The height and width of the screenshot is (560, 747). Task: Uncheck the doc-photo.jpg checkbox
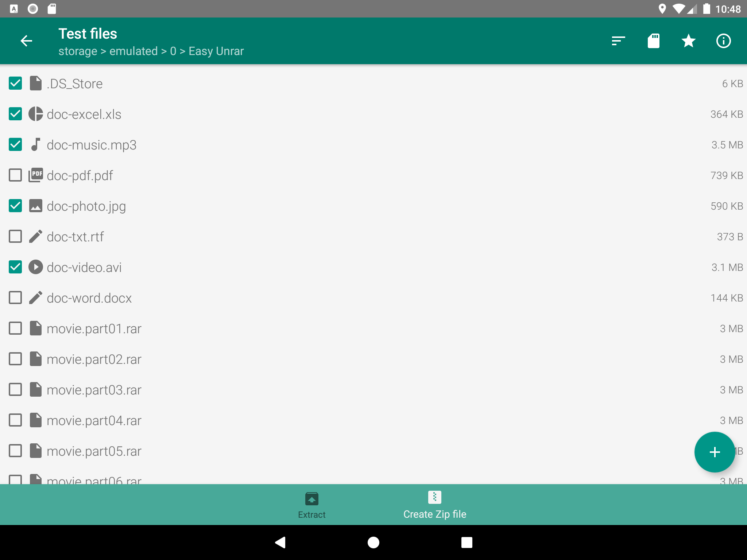(15, 206)
